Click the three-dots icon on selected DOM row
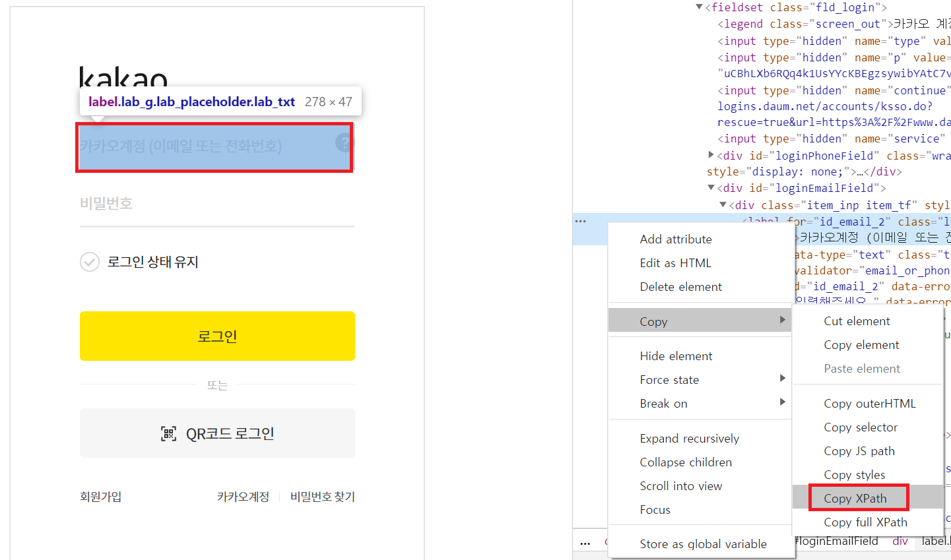The height and width of the screenshot is (560, 951). coord(581,221)
